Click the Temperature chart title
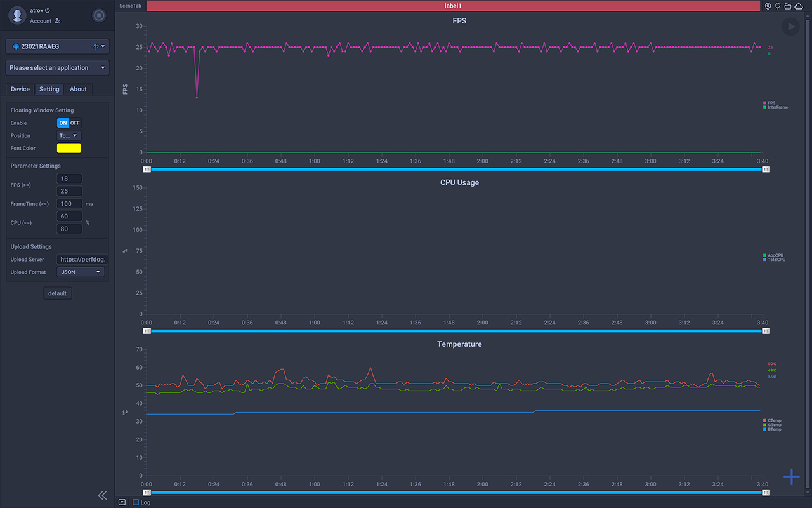This screenshot has height=508, width=812. (x=459, y=344)
